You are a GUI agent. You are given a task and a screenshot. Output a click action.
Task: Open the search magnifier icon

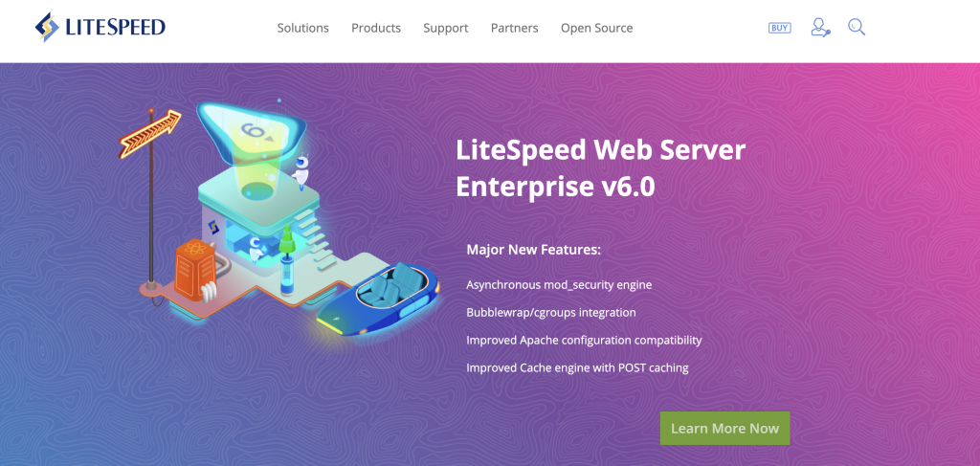pos(857,27)
